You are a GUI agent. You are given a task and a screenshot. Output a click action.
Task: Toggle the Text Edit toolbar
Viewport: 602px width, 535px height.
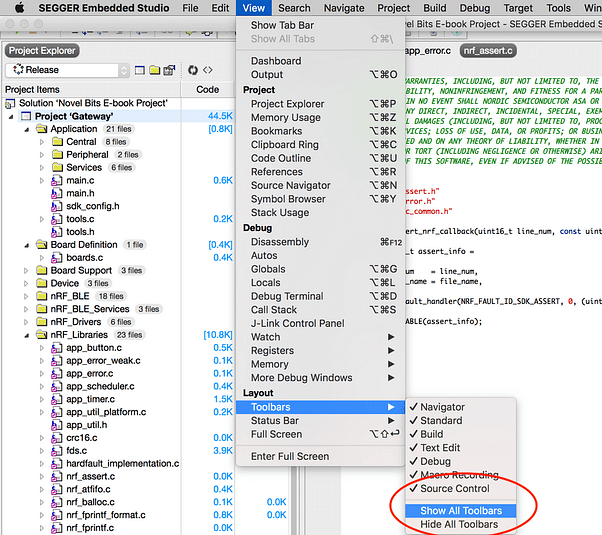[x=460, y=448]
